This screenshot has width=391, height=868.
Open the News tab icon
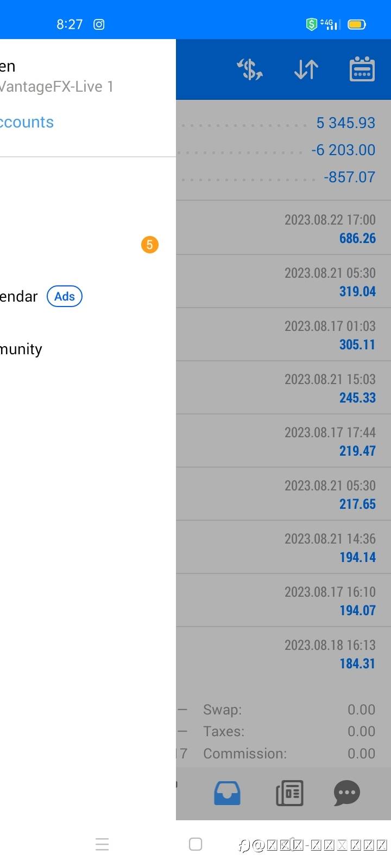(289, 793)
